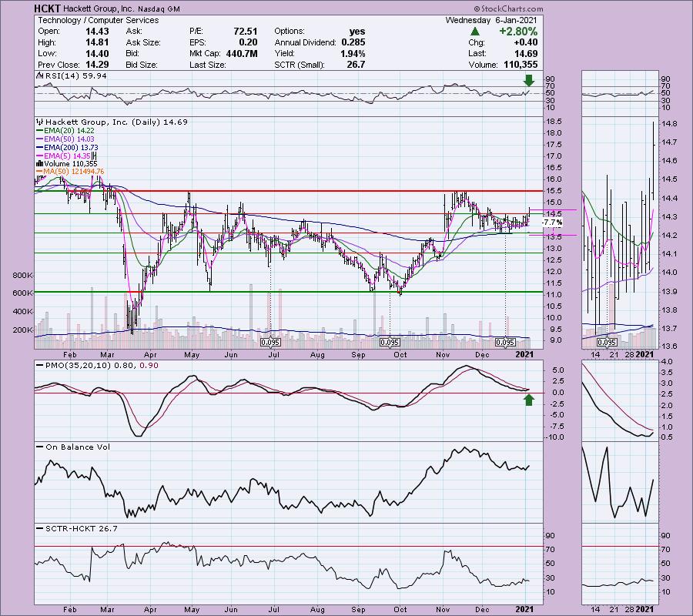The width and height of the screenshot is (693, 616).
Task: Click the Annual Dividend value 0.285
Action: [x=353, y=42]
